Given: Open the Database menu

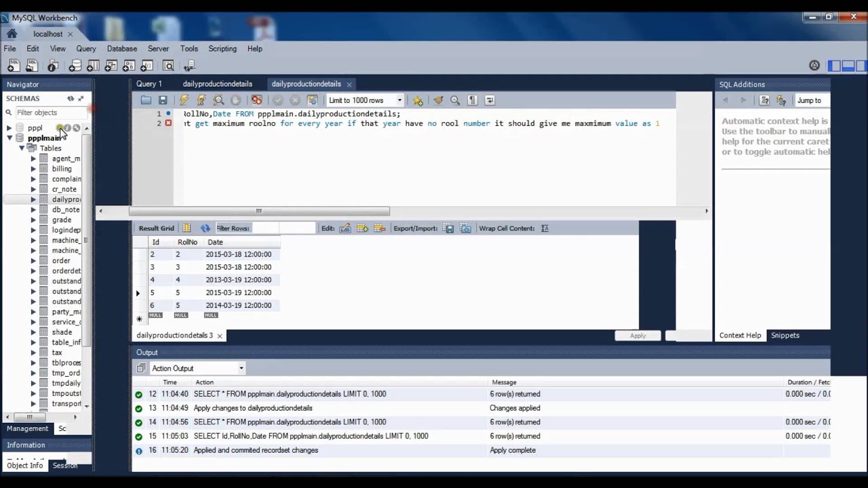Looking at the screenshot, I should point(122,49).
